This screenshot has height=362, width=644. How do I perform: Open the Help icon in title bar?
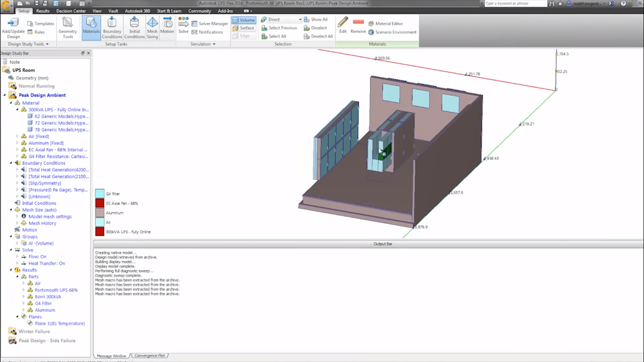coord(623,3)
